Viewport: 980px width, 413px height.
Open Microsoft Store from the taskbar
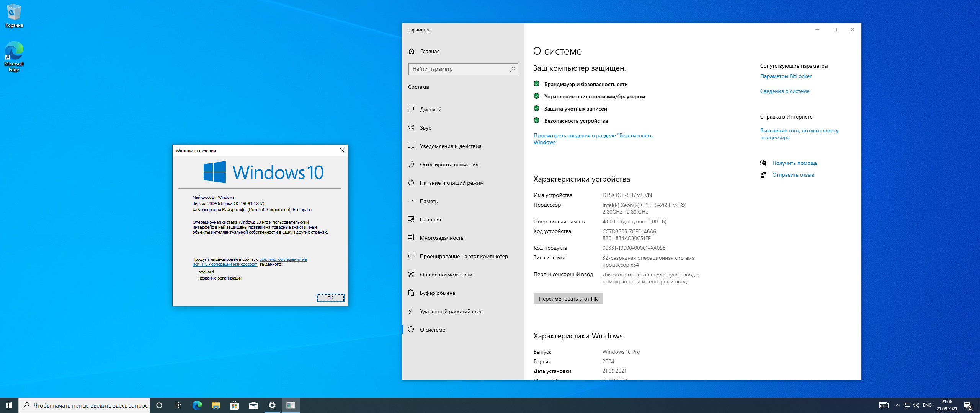click(x=235, y=405)
